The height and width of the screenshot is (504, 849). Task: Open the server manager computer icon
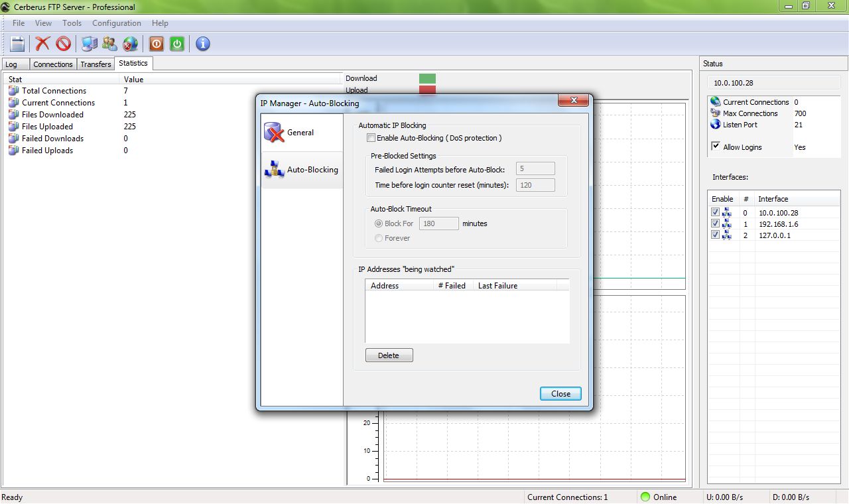pos(89,44)
